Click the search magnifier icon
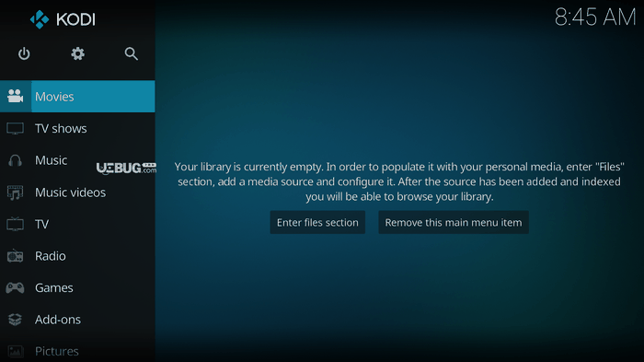Screen dimensions: 644x362 click(131, 54)
